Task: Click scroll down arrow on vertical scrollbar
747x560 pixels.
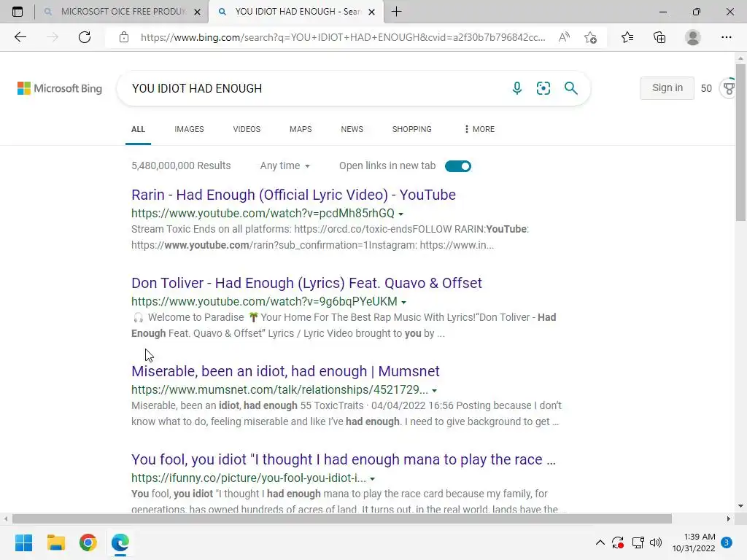Action: pos(740,506)
